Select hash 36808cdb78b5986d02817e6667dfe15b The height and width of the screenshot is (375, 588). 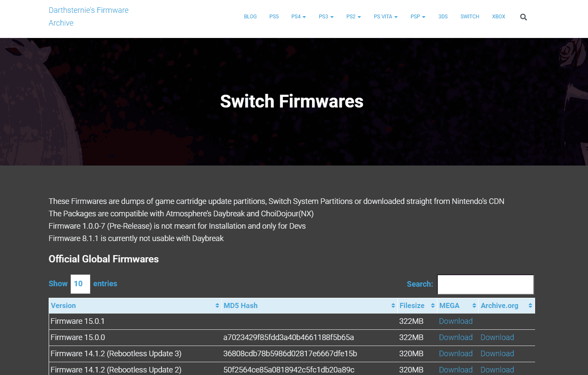pyautogui.click(x=290, y=354)
